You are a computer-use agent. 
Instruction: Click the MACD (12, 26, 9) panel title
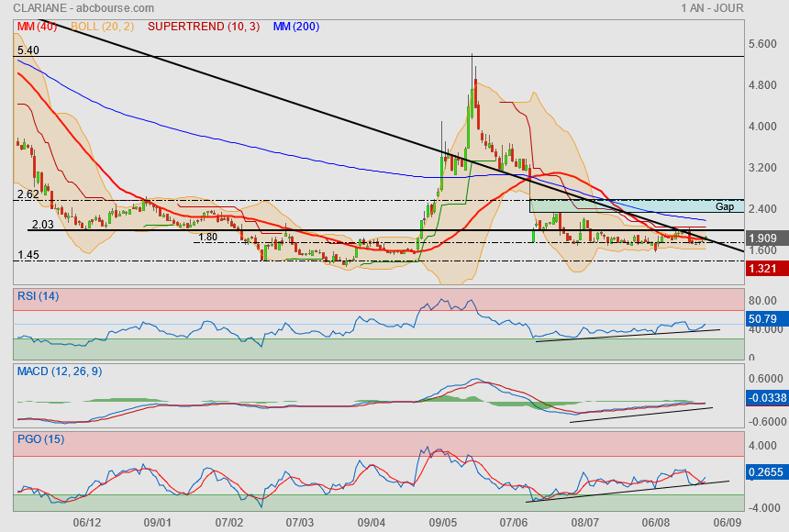[x=60, y=371]
